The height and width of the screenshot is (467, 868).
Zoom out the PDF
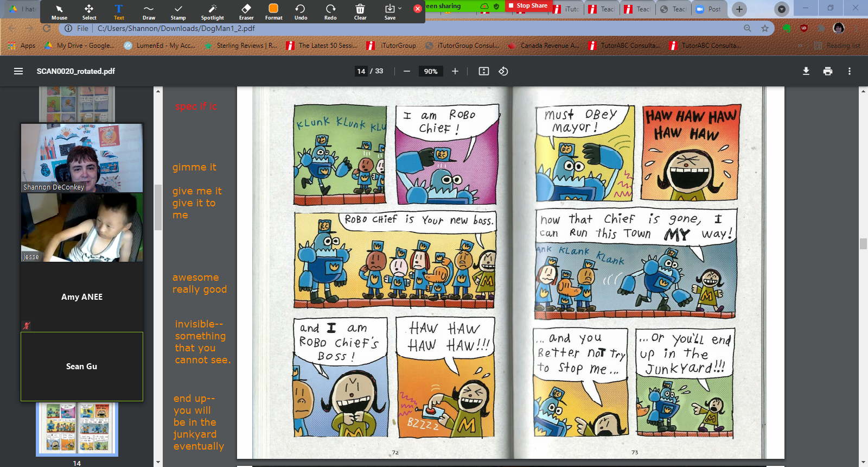coord(407,71)
